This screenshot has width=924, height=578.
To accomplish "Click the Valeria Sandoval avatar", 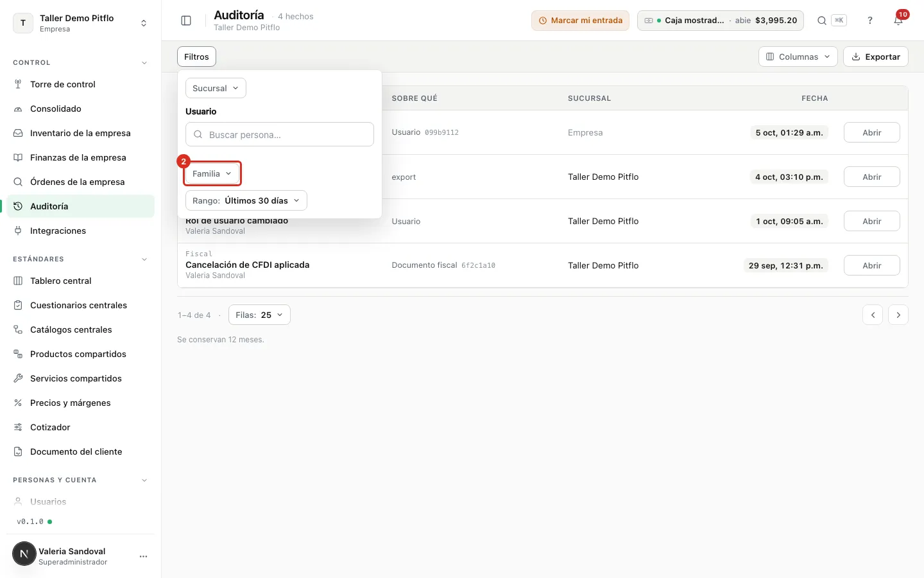I will pos(24,554).
